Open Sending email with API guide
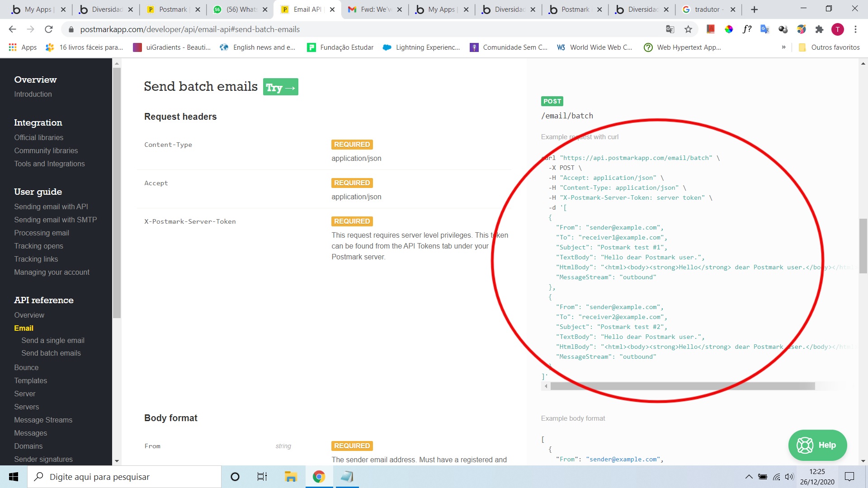The image size is (868, 488). (x=51, y=206)
